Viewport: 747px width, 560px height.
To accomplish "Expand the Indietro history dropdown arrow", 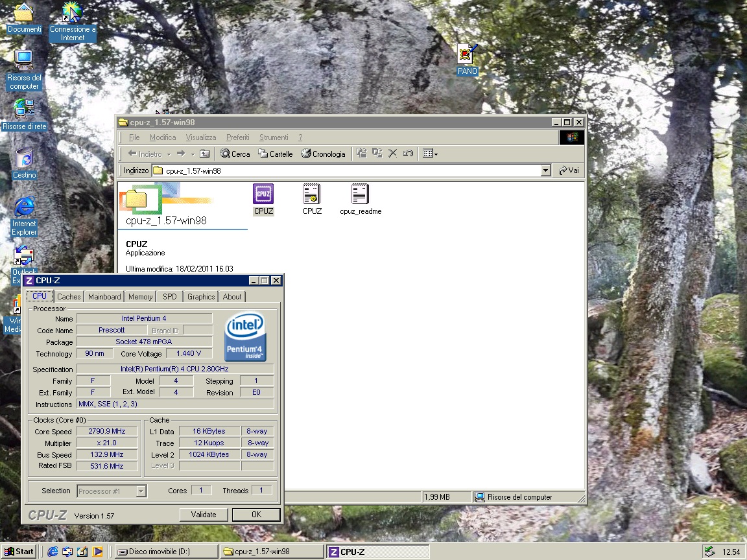I will click(169, 154).
